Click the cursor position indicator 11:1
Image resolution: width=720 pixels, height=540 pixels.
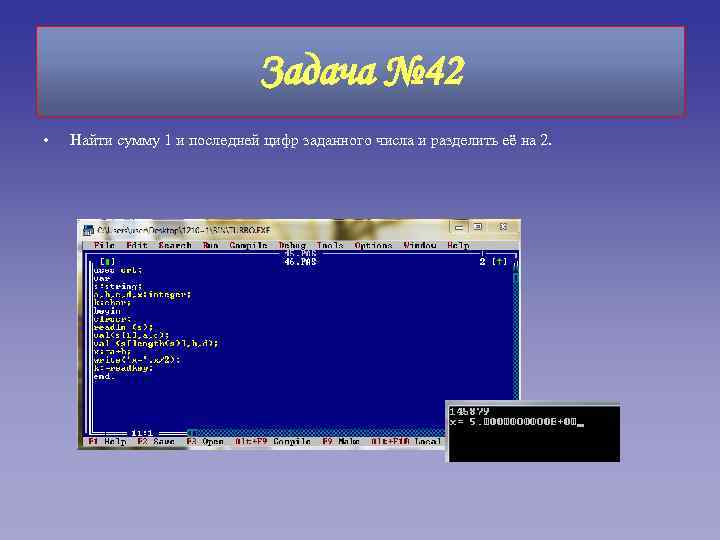coord(142,433)
